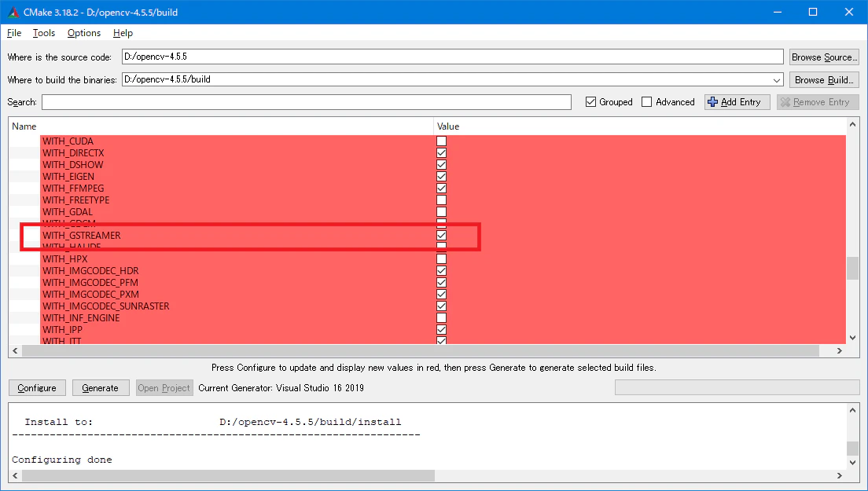Uncheck WITH_DSHOW checkbox
868x491 pixels.
(x=441, y=165)
